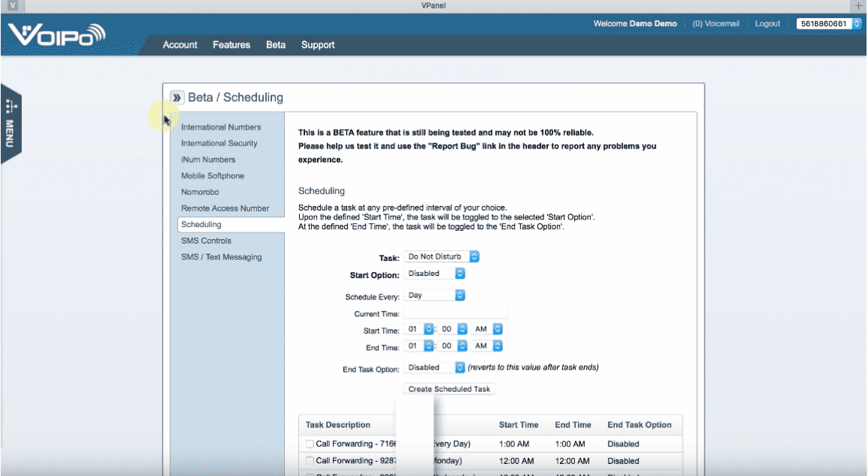Open the End Task Option dropdown
This screenshot has width=868, height=476.
pos(435,367)
